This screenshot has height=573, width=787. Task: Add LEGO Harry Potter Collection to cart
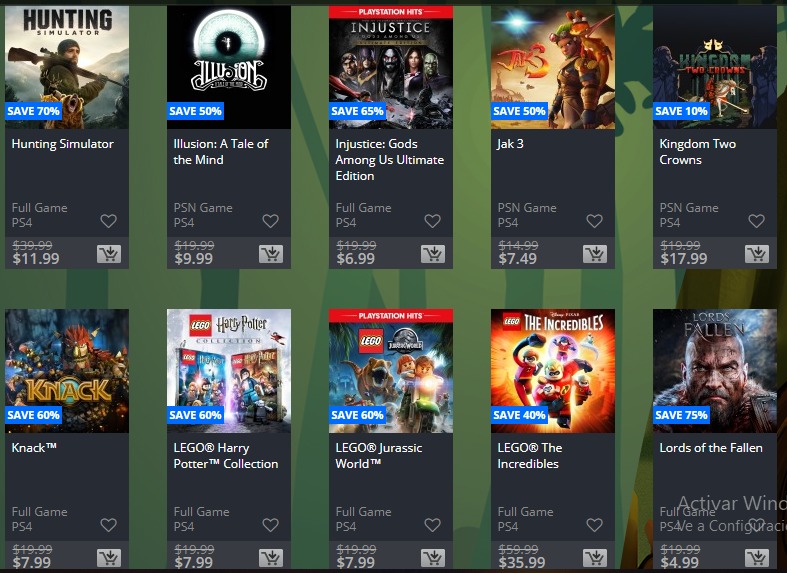(x=271, y=557)
